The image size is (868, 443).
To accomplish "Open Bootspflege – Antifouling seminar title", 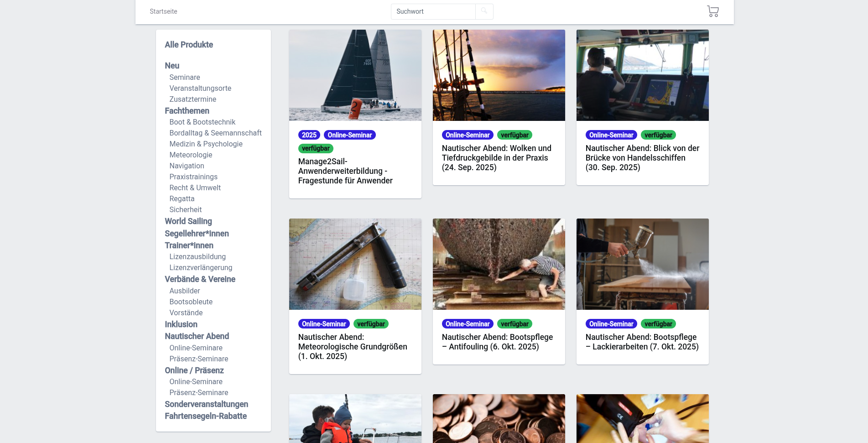I will coord(497,342).
